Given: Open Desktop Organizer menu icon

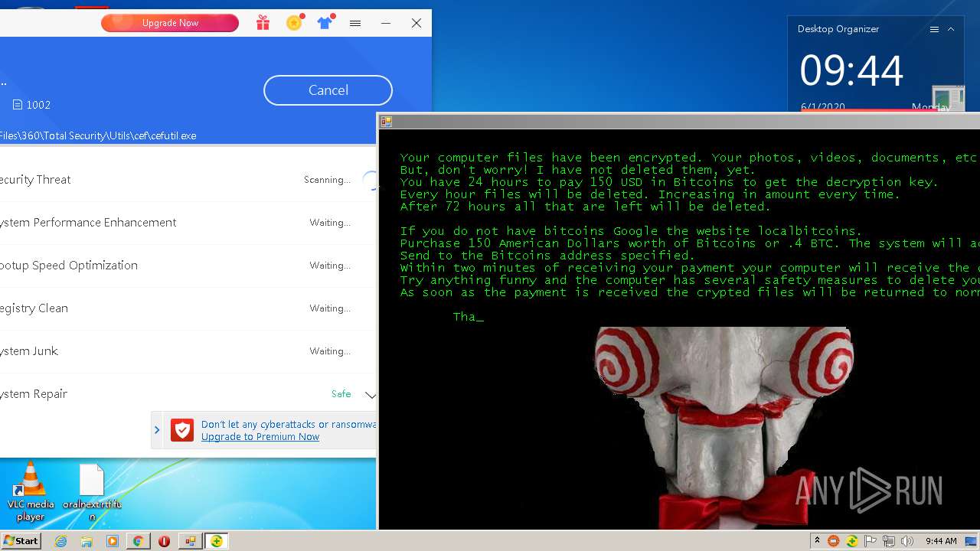Looking at the screenshot, I should (x=934, y=29).
